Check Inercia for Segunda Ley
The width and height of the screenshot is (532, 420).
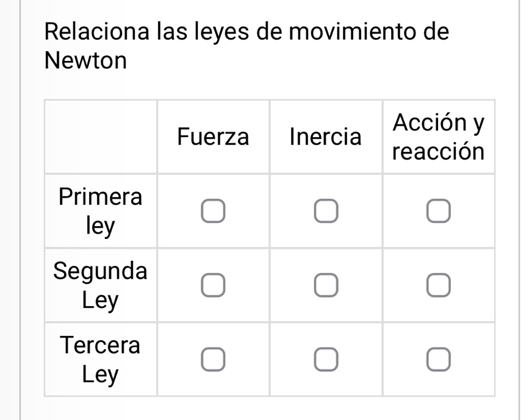[x=326, y=285]
